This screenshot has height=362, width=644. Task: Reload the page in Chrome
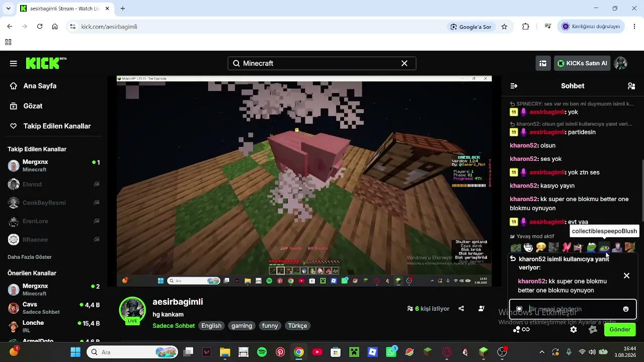40,27
